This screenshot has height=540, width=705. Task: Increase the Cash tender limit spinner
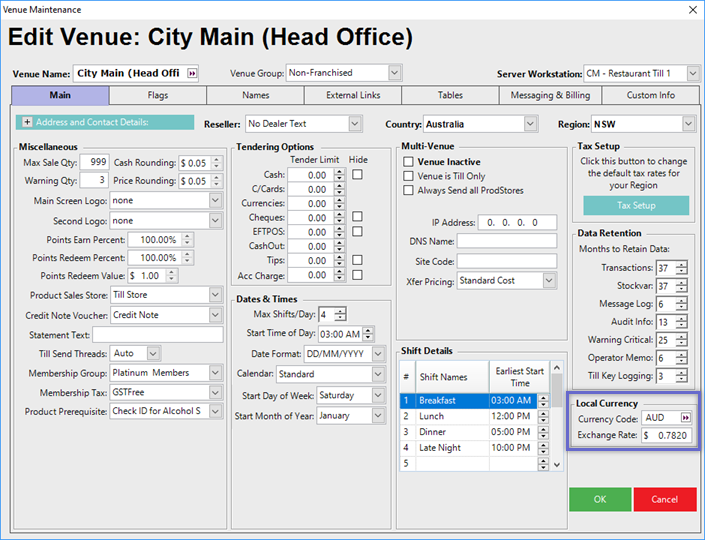tap(340, 171)
